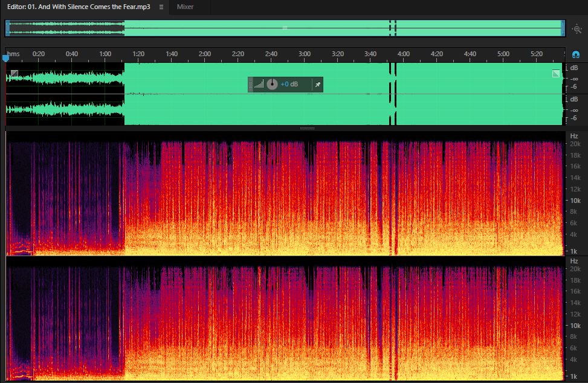Click the -6 label on the upper channel scale
Viewport: 588px width, 383px height.
(x=573, y=87)
